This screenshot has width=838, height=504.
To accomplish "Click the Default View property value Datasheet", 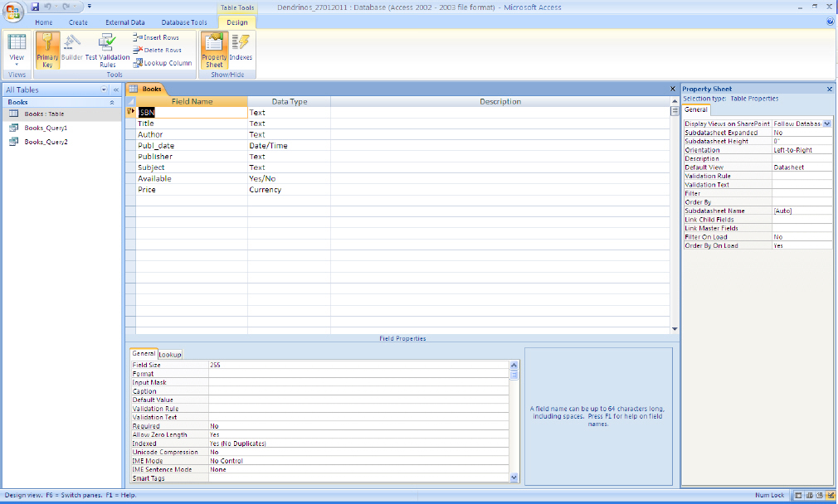I will 801,167.
